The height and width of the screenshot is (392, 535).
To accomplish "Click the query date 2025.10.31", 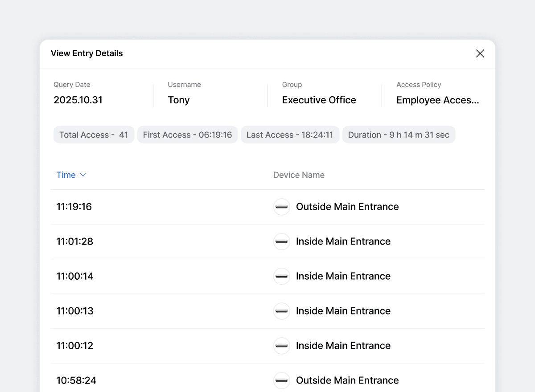I will point(78,100).
